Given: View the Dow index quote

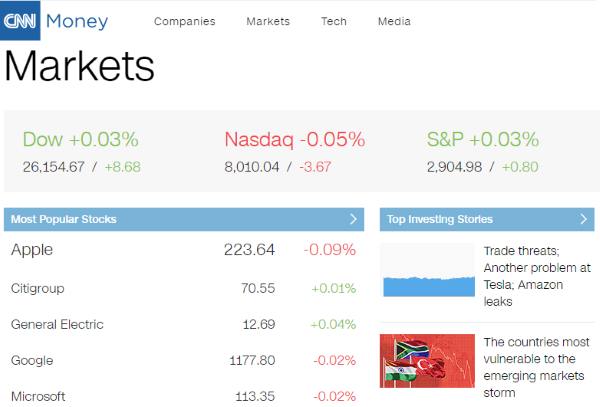Looking at the screenshot, I should [80, 139].
